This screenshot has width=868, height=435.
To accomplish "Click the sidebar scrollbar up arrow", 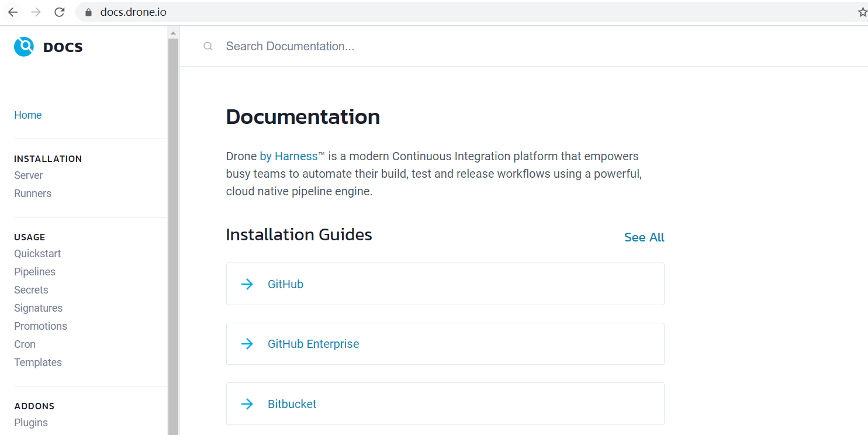I will (173, 33).
